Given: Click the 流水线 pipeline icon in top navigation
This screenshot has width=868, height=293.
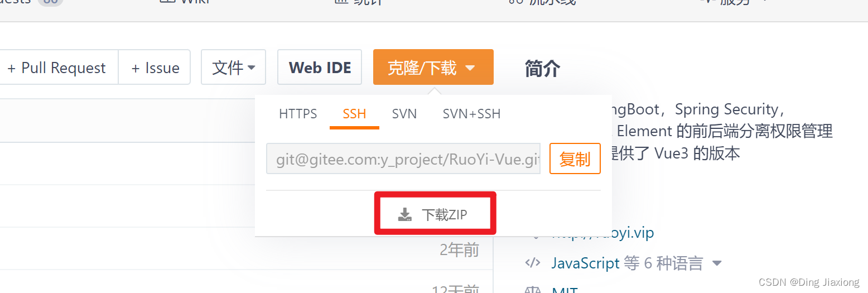Looking at the screenshot, I should point(515,2).
